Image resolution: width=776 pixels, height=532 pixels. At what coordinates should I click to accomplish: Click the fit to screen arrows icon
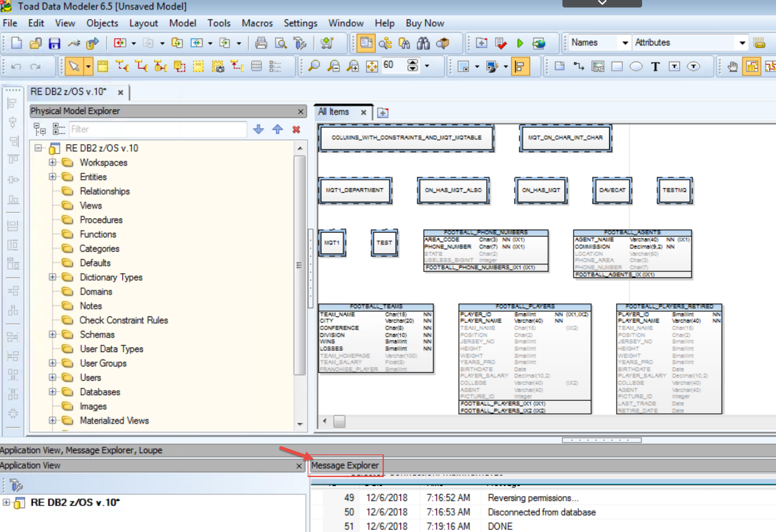(372, 67)
